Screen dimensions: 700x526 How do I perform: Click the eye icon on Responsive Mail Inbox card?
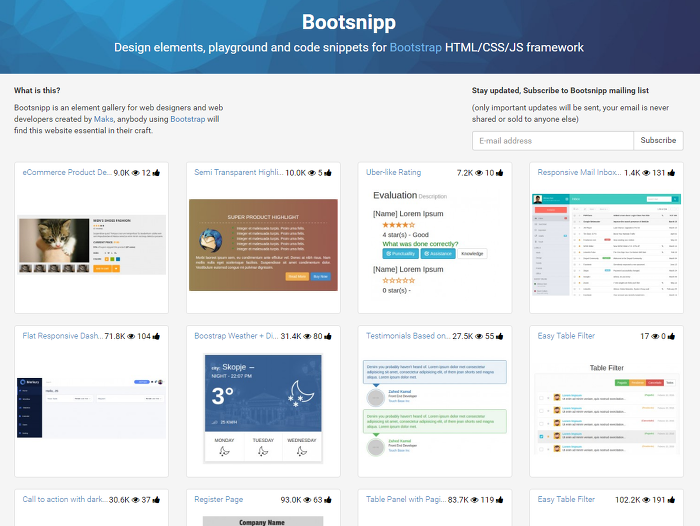coord(646,173)
